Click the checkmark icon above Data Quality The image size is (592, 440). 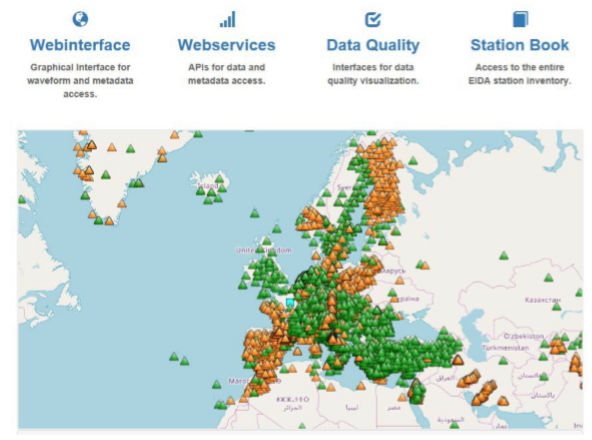tap(373, 20)
